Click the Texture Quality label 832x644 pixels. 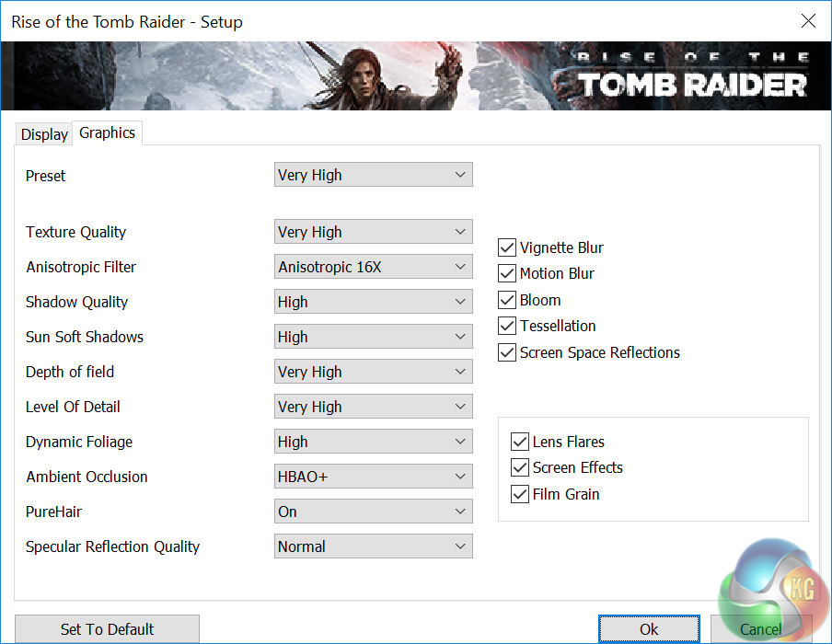point(75,233)
